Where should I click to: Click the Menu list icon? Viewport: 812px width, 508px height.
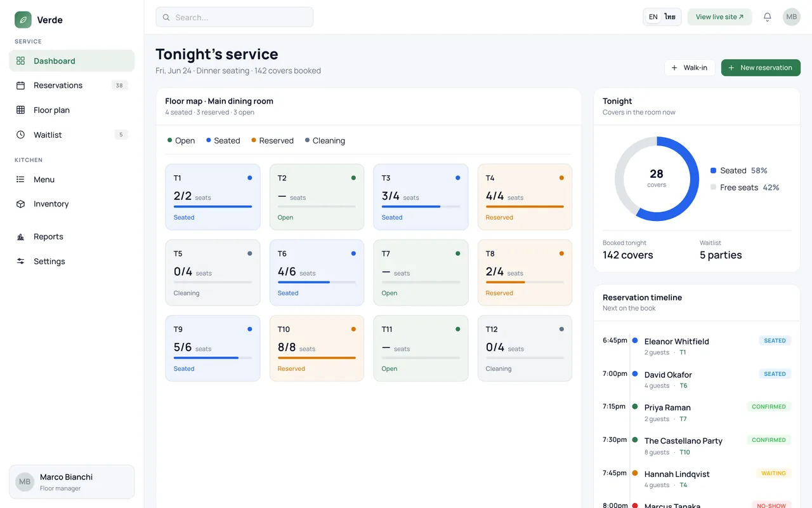pos(20,180)
